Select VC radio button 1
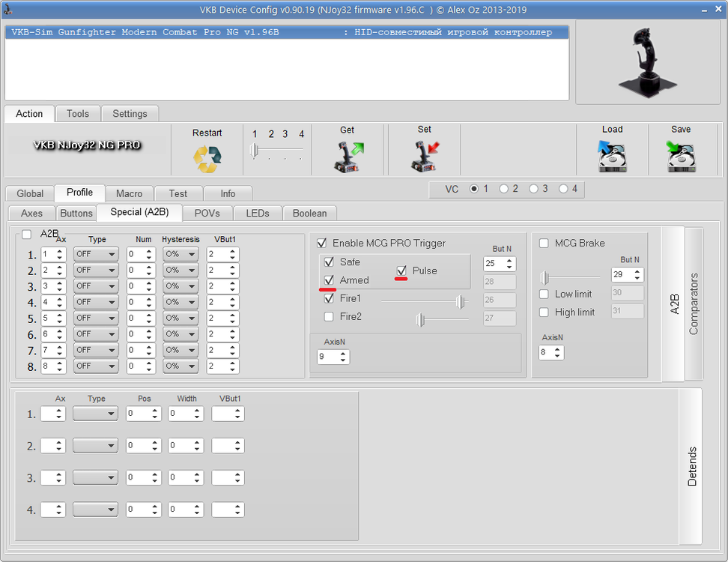 (474, 189)
